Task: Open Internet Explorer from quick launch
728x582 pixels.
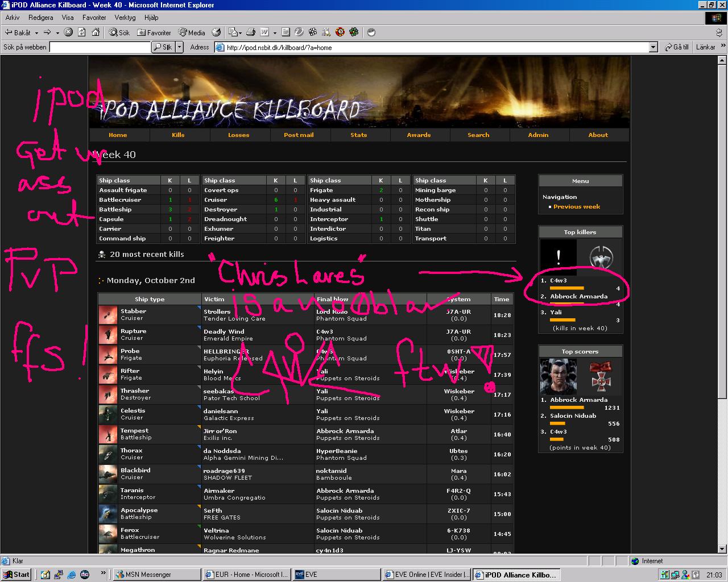Action: (x=73, y=575)
